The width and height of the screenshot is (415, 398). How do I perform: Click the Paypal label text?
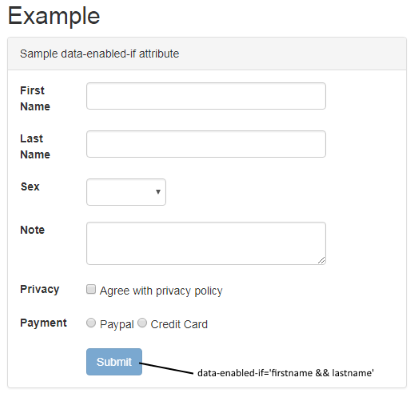tap(117, 324)
